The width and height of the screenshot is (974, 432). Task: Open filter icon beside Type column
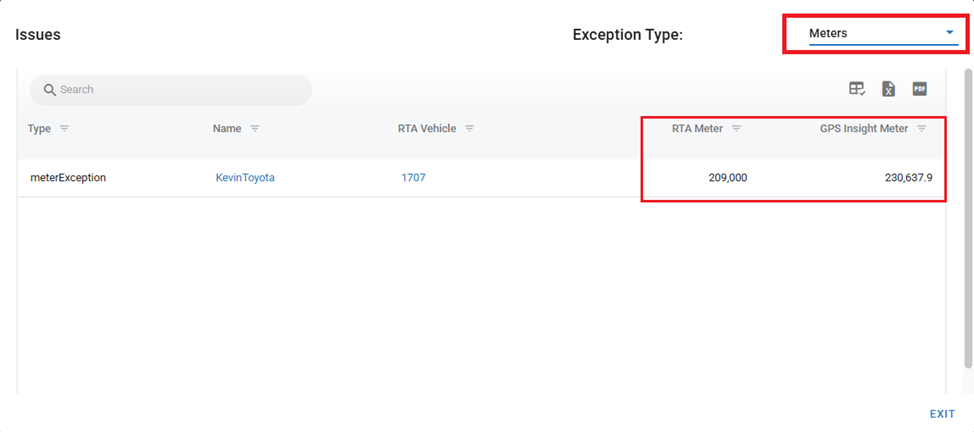point(64,129)
